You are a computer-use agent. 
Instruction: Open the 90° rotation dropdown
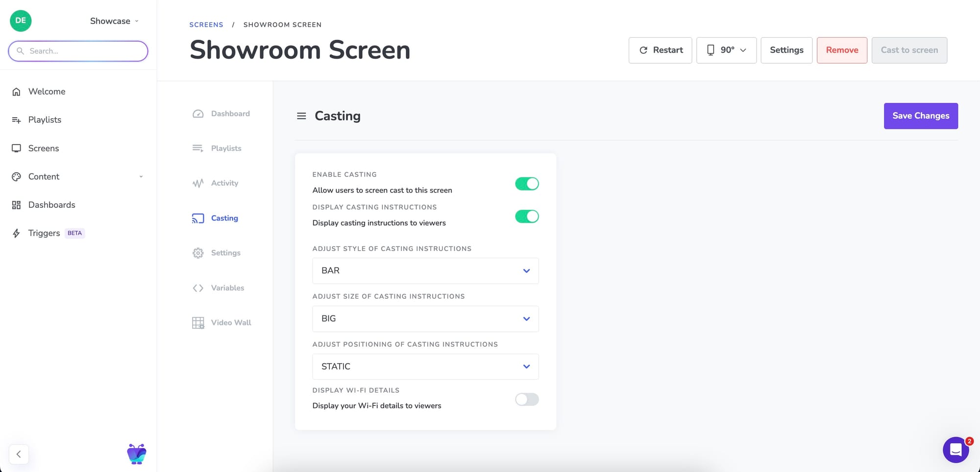point(726,50)
